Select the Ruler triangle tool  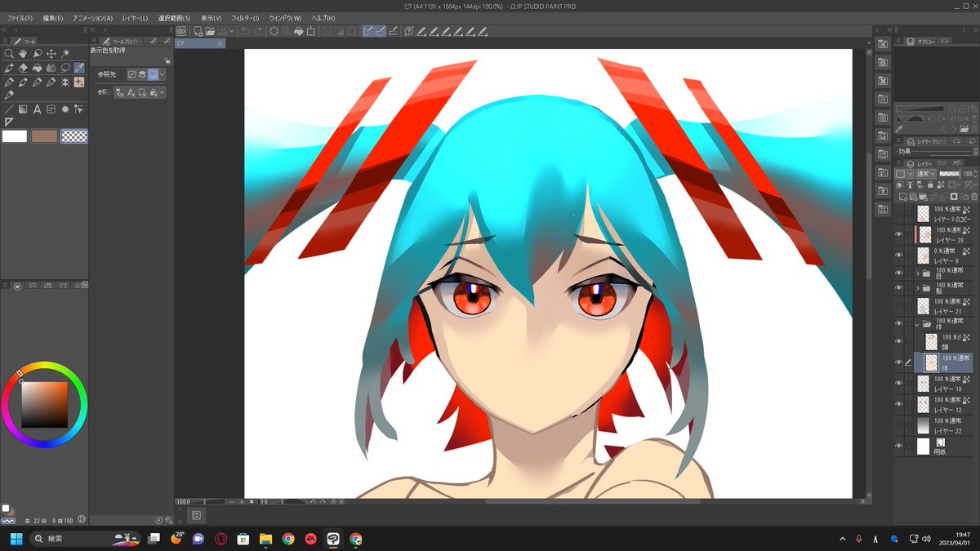(x=9, y=122)
